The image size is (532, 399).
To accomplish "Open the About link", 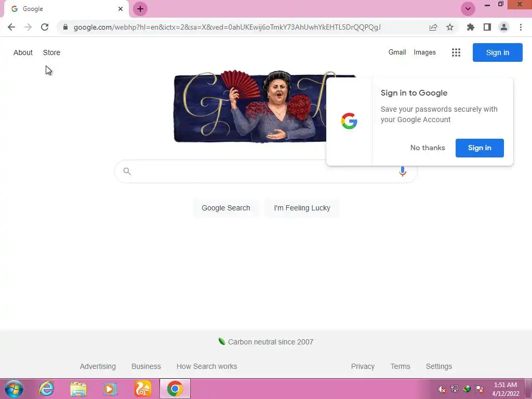I will (x=23, y=52).
